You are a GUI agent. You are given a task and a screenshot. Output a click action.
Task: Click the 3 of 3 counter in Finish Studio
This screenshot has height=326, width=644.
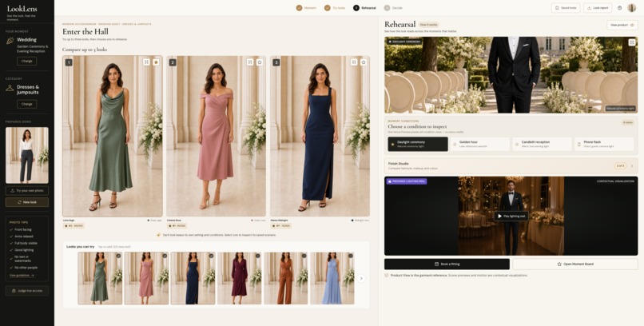tap(620, 166)
